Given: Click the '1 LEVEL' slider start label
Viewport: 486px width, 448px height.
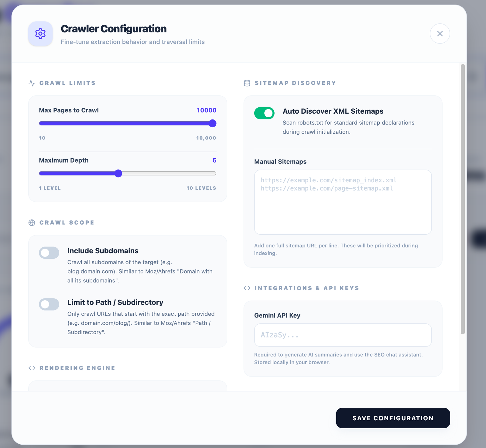Looking at the screenshot, I should [50, 188].
